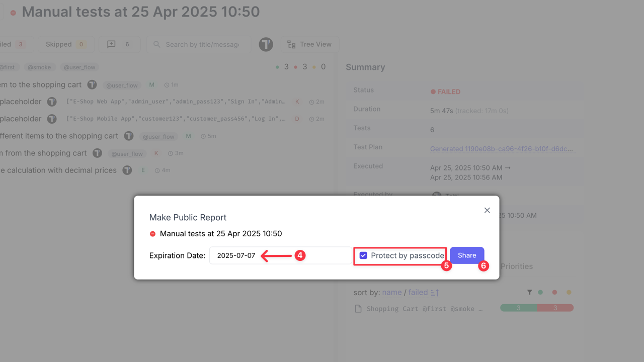
Task: Open the expiration date picker showing 2025-07-07
Action: click(x=236, y=255)
